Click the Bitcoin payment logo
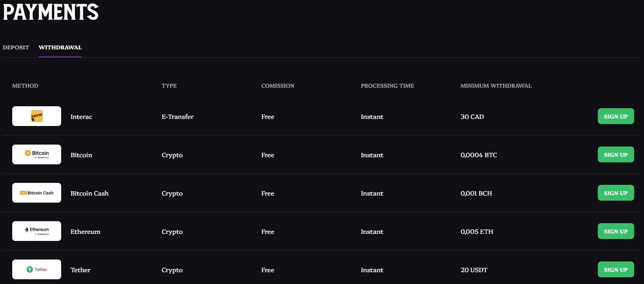This screenshot has width=644, height=284. click(37, 154)
